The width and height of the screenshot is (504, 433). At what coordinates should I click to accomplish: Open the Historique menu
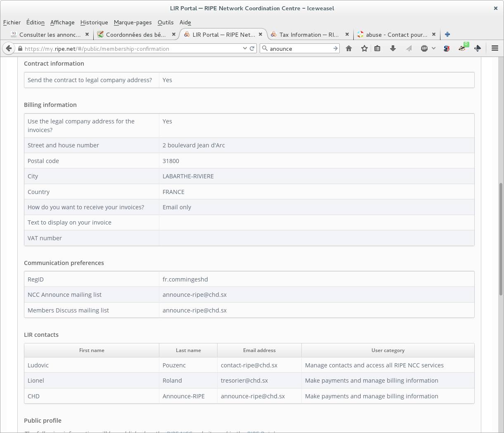point(94,22)
